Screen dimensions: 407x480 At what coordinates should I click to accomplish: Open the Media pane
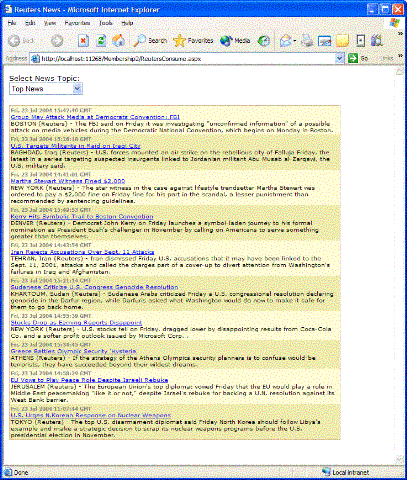(235, 41)
